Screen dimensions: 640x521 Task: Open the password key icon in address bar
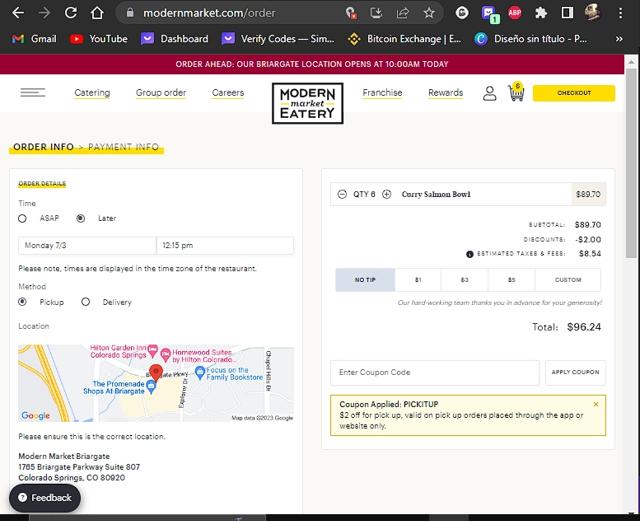coord(351,13)
